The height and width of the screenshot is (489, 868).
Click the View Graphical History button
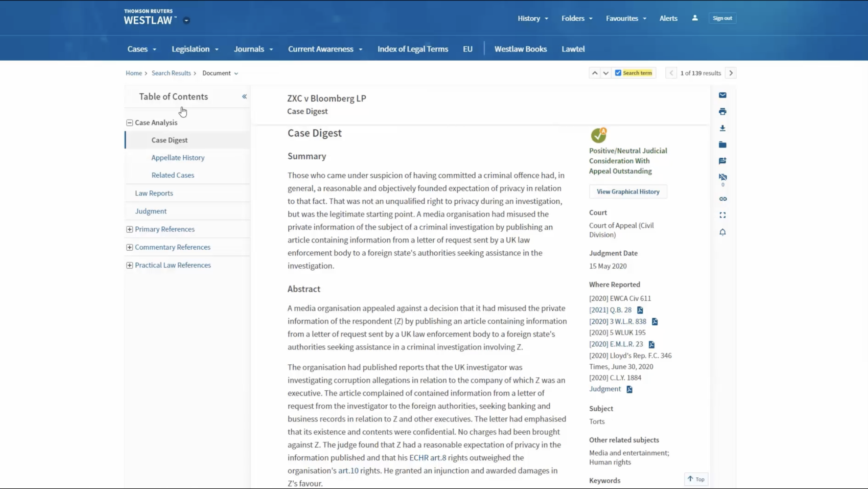628,191
